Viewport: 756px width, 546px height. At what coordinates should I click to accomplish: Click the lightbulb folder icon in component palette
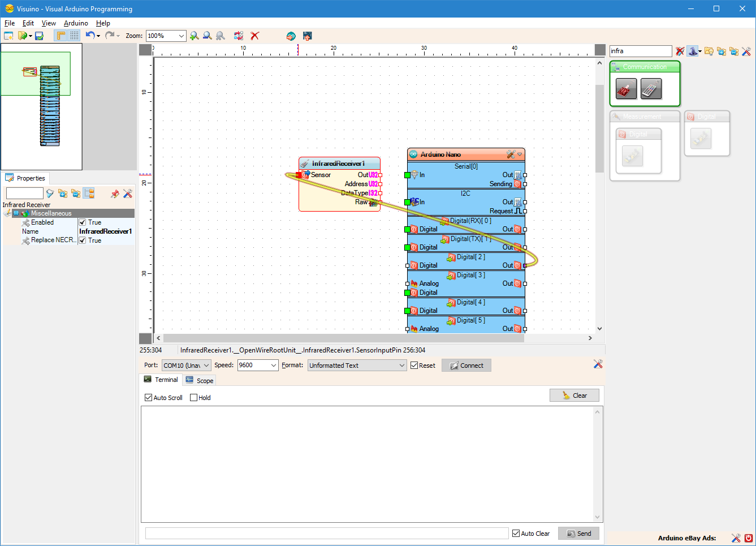click(709, 51)
